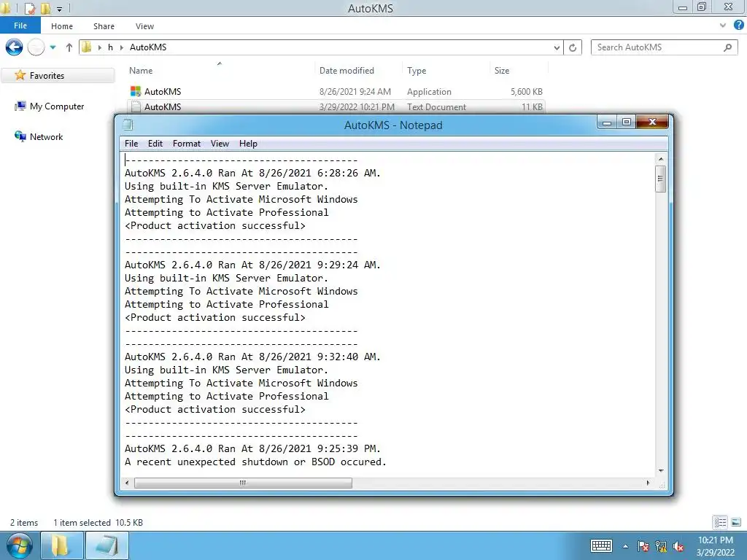Image resolution: width=747 pixels, height=560 pixels.
Task: Expand the breadcrumb arrow after 'h'
Action: tap(122, 47)
